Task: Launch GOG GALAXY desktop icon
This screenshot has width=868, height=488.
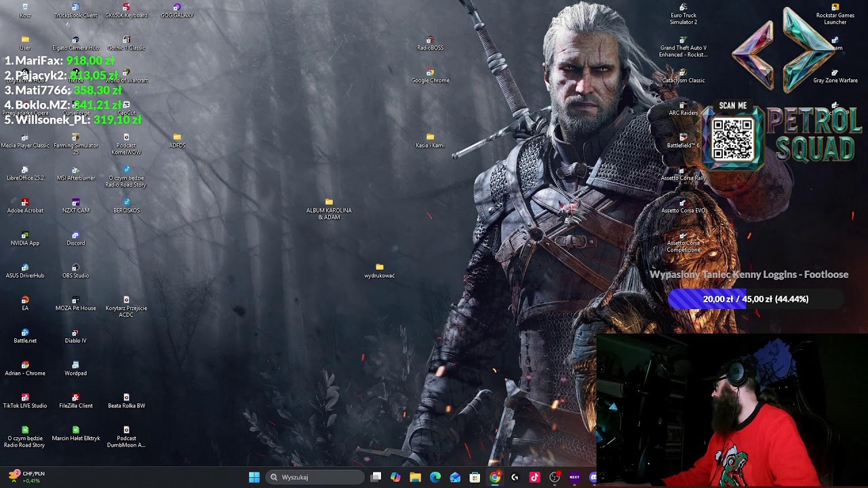Action: pyautogui.click(x=177, y=11)
